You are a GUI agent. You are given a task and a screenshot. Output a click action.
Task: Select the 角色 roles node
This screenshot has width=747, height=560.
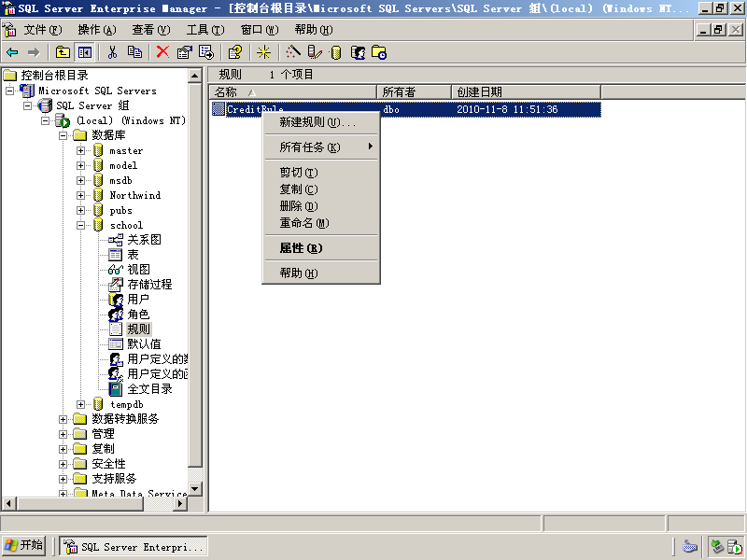(138, 315)
